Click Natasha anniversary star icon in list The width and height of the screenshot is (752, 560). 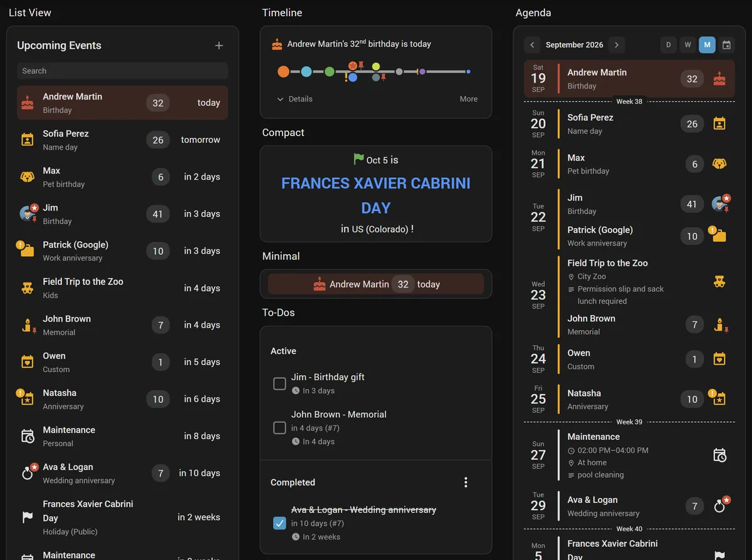pyautogui.click(x=27, y=399)
